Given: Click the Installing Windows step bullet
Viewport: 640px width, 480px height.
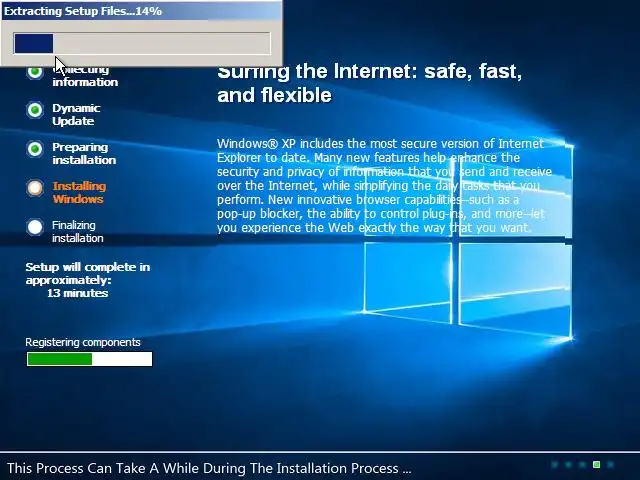Looking at the screenshot, I should (35, 188).
